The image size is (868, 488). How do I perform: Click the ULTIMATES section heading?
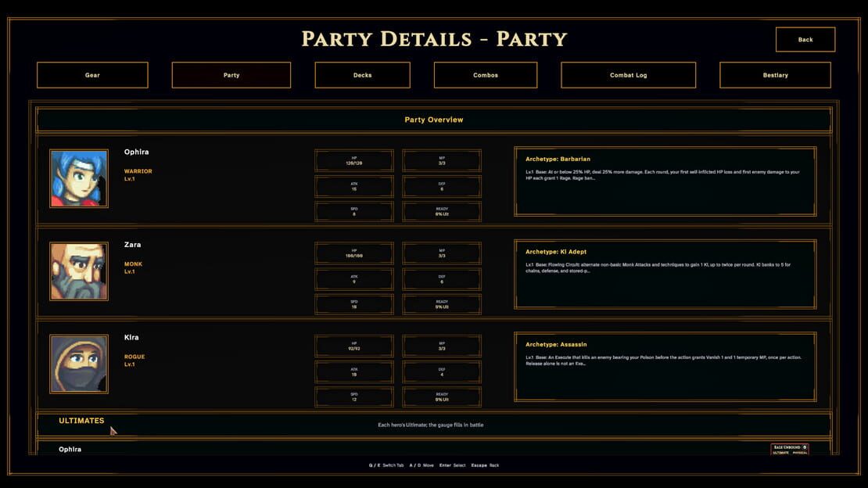[81, 421]
